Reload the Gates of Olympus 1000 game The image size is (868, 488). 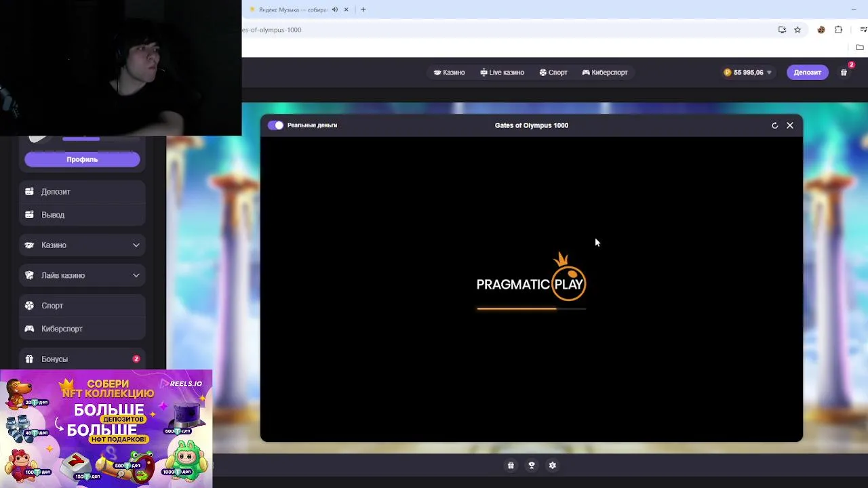[774, 125]
